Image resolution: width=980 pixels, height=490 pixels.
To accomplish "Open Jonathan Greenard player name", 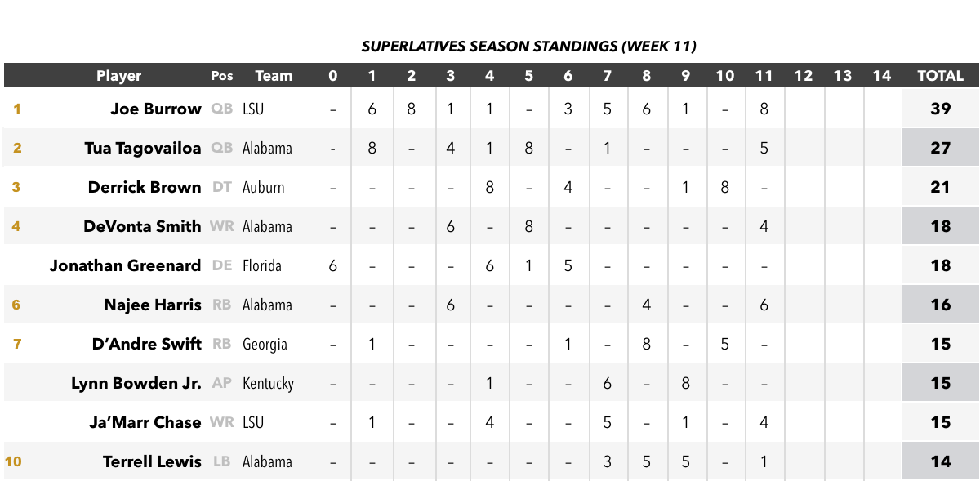I will tap(125, 265).
